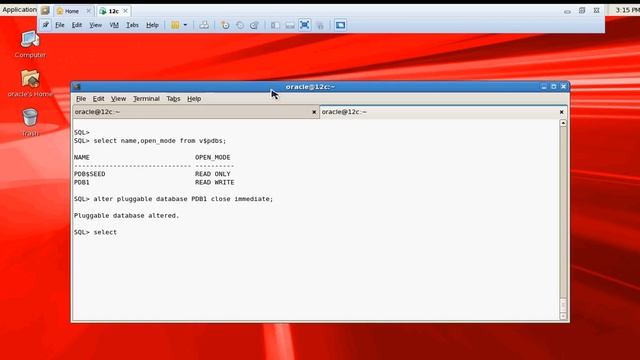Click the clock showing 3:15 PM
640x360 pixels.
click(627, 10)
